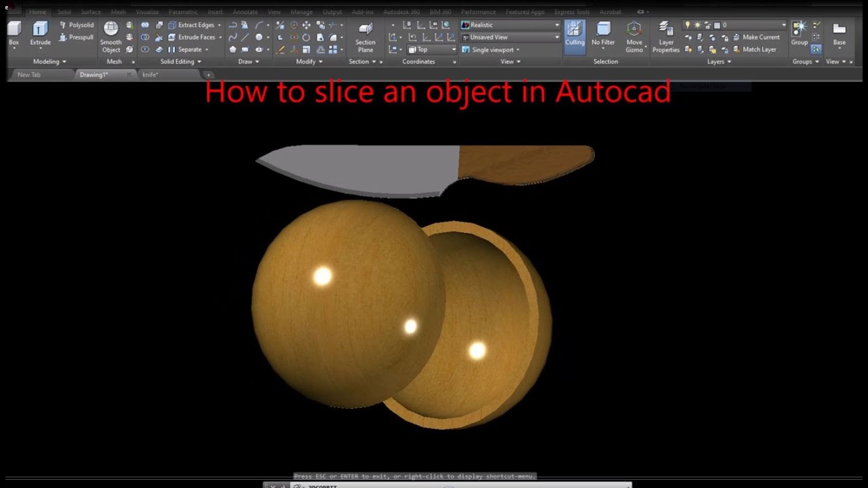Viewport: 868px width, 488px height.
Task: Open the Realistic visual style dropdown
Action: click(x=511, y=25)
